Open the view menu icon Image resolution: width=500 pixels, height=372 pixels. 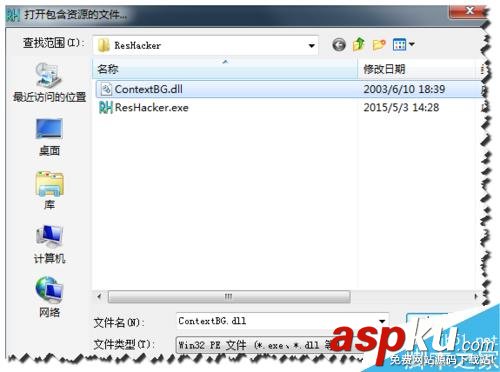pos(399,44)
